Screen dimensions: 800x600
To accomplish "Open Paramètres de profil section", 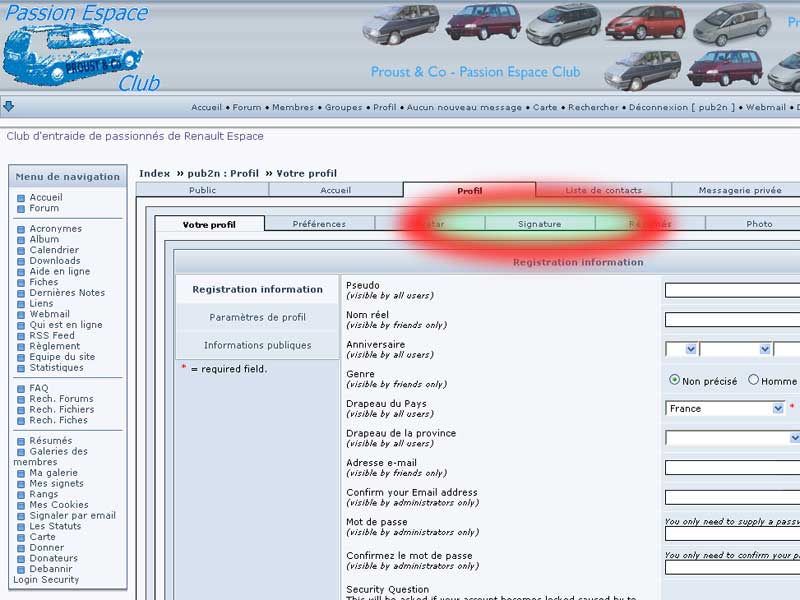I will (257, 317).
